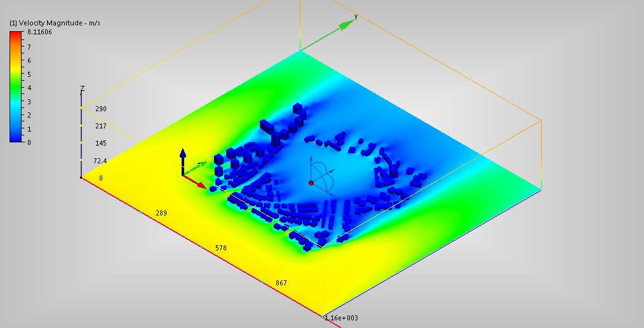This screenshot has width=644, height=328.
Task: Click legend tick value 1
Action: (x=29, y=129)
